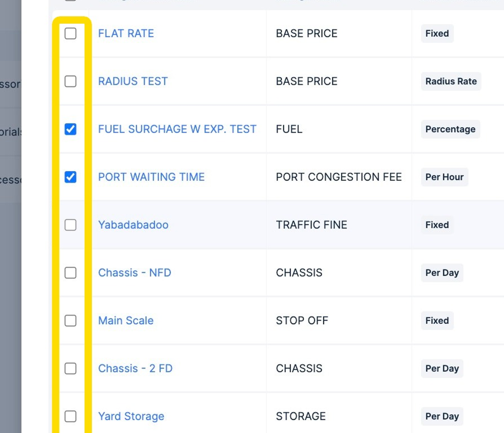Viewport: 504px width, 433px height.
Task: Uncheck the PORT WAITING TIME checkbox
Action: pyautogui.click(x=70, y=177)
